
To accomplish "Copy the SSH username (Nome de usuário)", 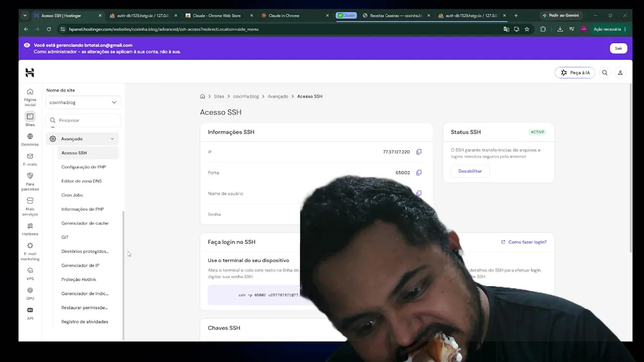I will point(419,193).
